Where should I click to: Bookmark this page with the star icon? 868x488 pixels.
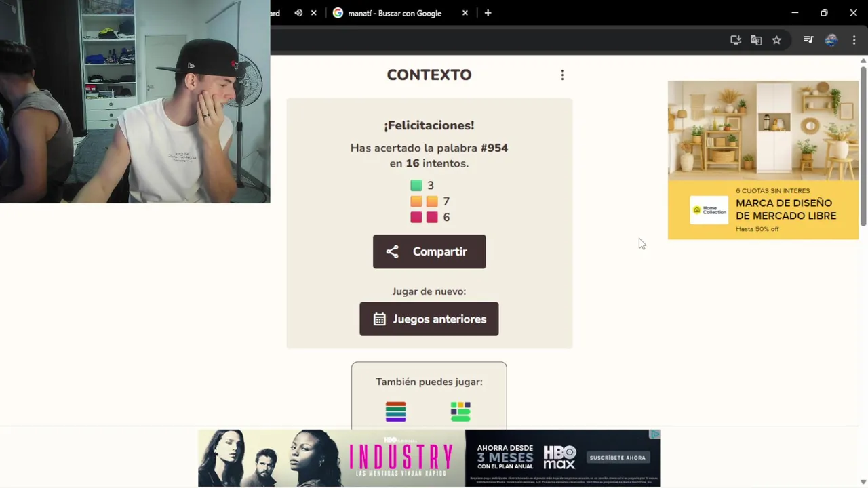(776, 40)
